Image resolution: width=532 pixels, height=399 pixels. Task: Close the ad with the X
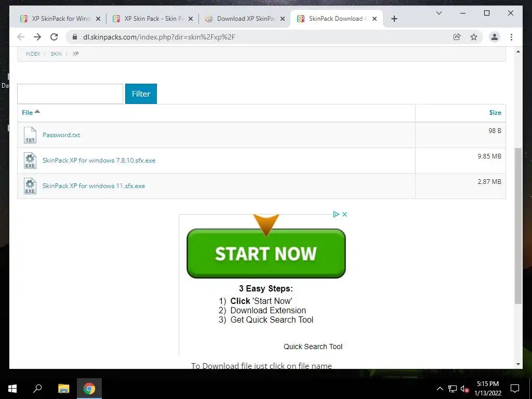(x=345, y=215)
